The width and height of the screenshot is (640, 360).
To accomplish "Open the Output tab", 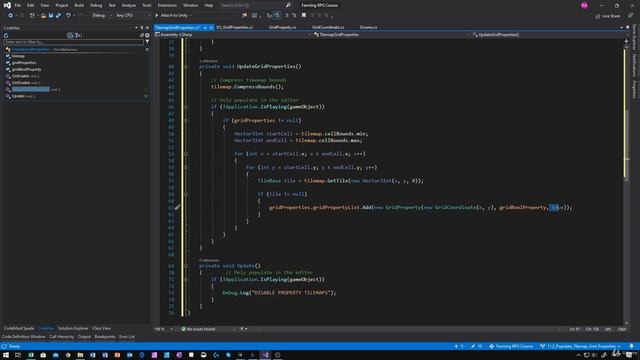I will 84,337.
